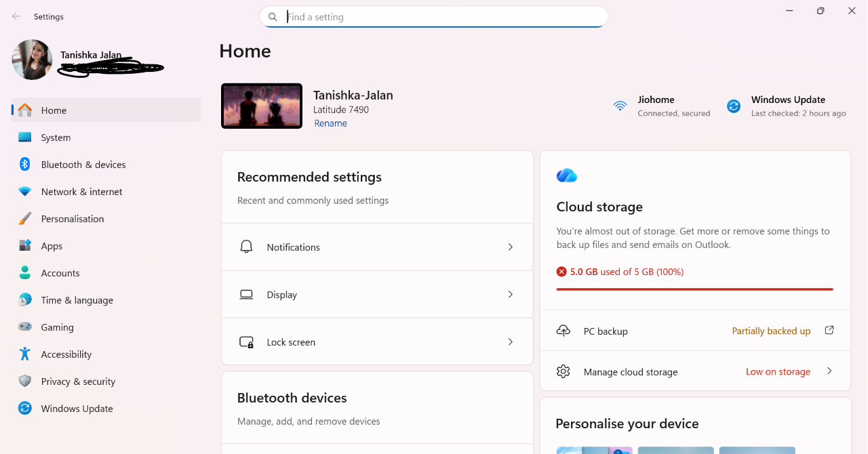Click the Jiohome network name text
The width and height of the screenshot is (868, 454).
click(656, 100)
